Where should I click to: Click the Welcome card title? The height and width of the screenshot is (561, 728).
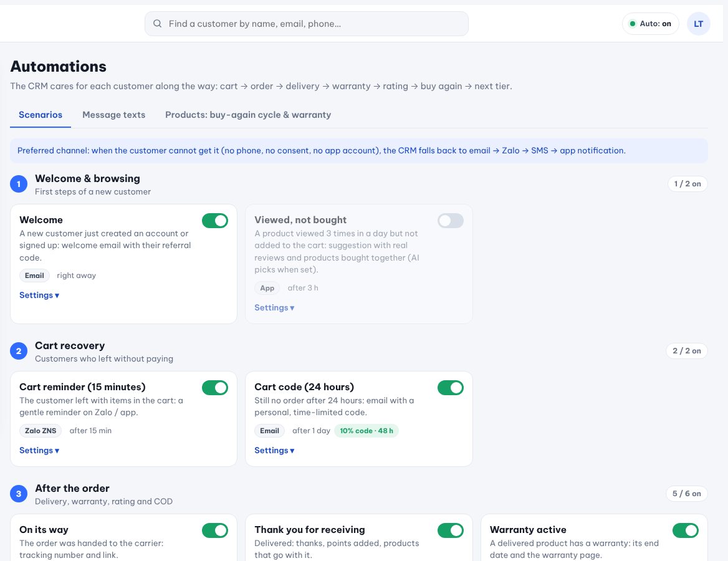[41, 219]
